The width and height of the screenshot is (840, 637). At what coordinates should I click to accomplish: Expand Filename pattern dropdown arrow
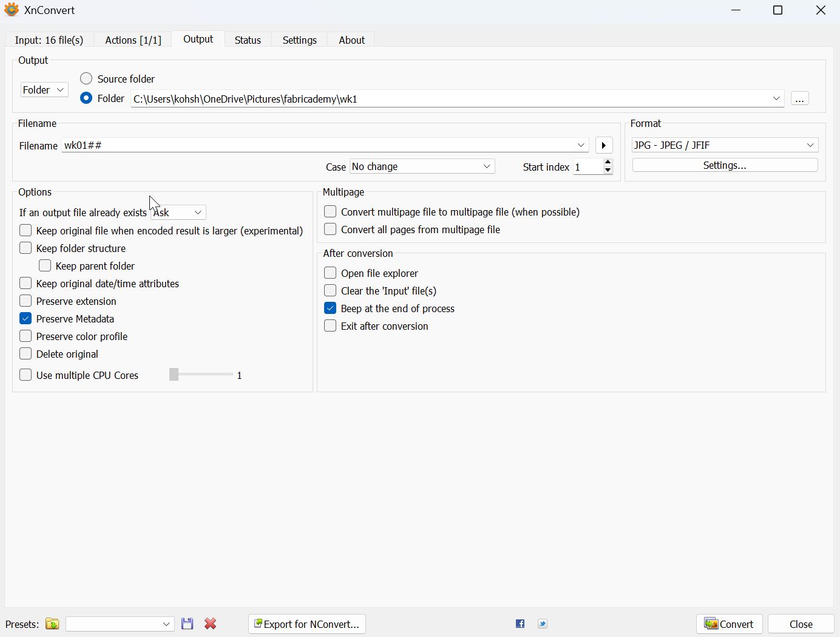click(x=581, y=145)
